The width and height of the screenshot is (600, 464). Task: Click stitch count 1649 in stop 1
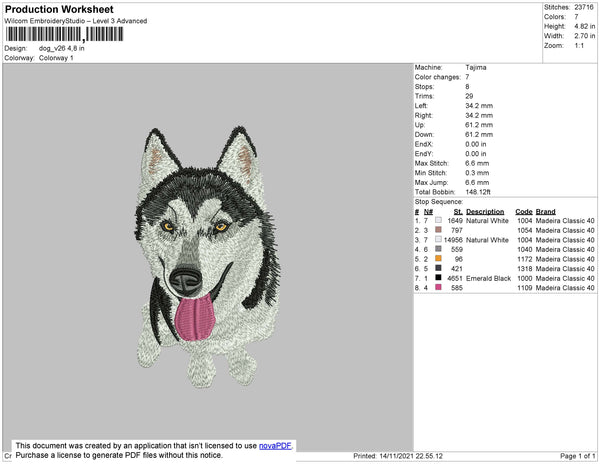[x=455, y=221]
